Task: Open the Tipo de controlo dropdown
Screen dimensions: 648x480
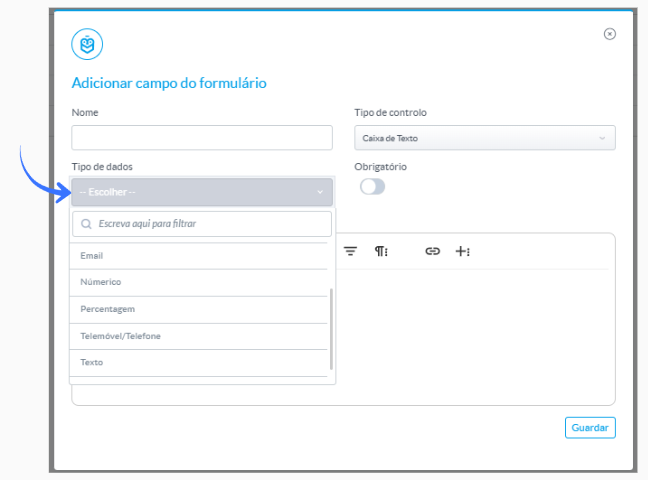Action: 485,138
